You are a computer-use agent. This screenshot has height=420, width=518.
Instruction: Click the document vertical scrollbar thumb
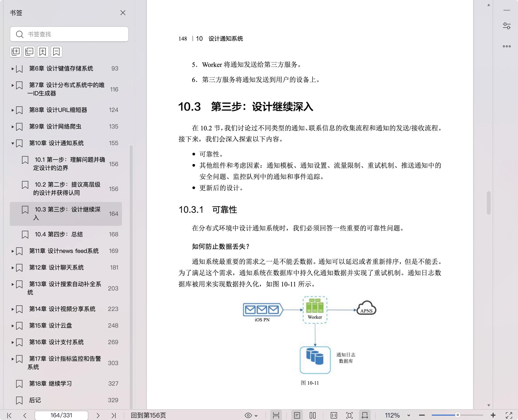click(x=488, y=203)
